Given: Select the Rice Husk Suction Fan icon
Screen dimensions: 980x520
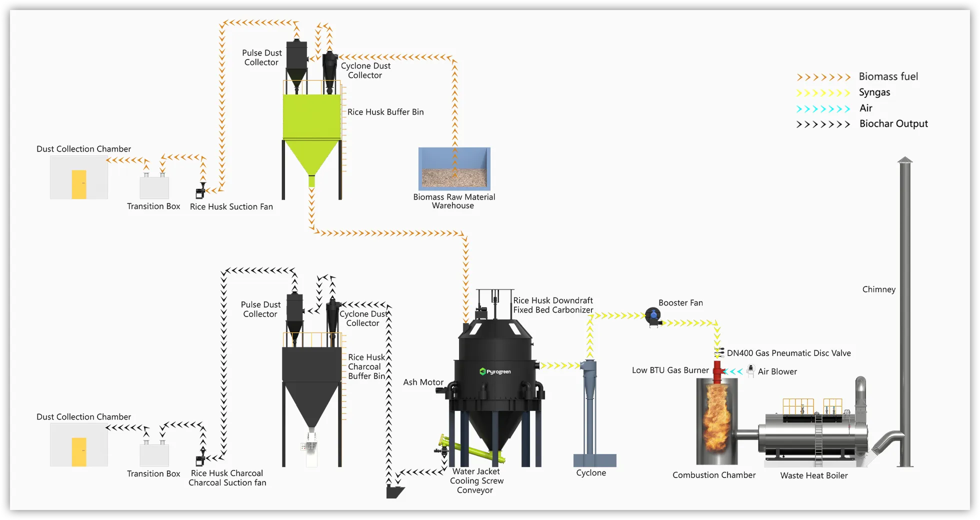Looking at the screenshot, I should pos(200,191).
